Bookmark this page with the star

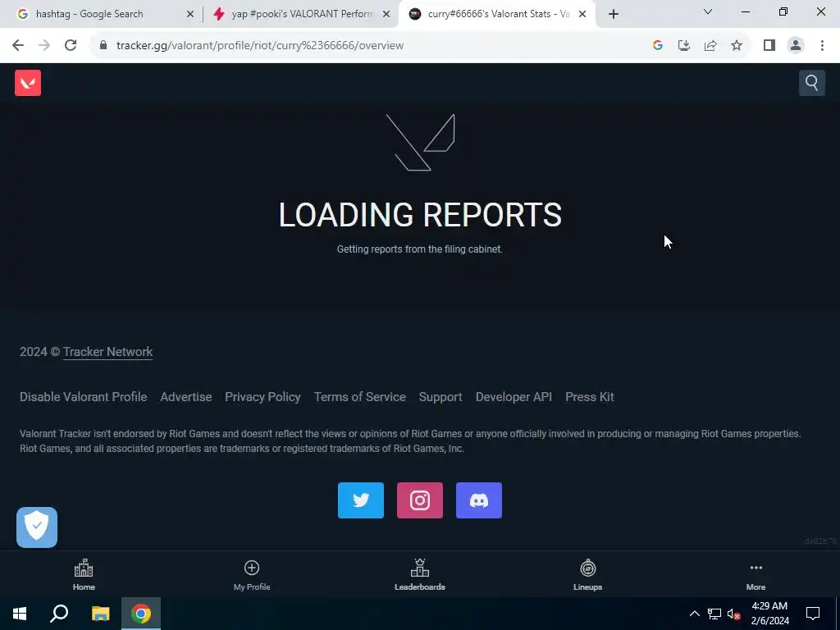pos(737,46)
